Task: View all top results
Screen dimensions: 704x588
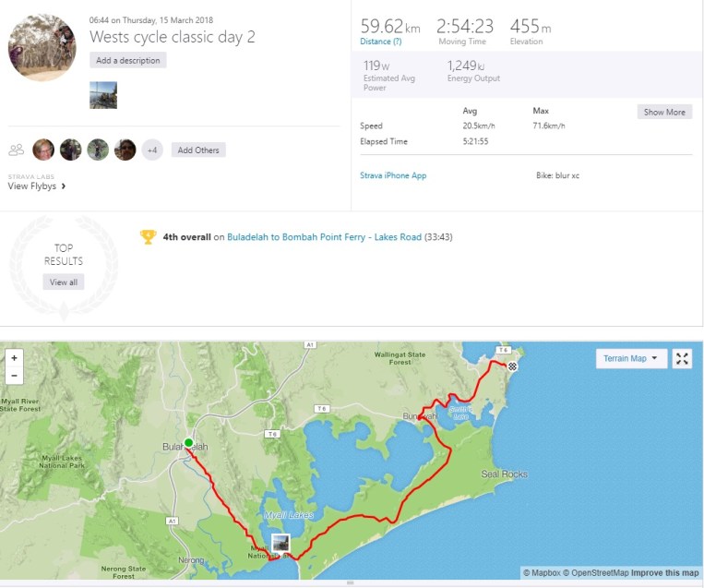Action: point(63,282)
